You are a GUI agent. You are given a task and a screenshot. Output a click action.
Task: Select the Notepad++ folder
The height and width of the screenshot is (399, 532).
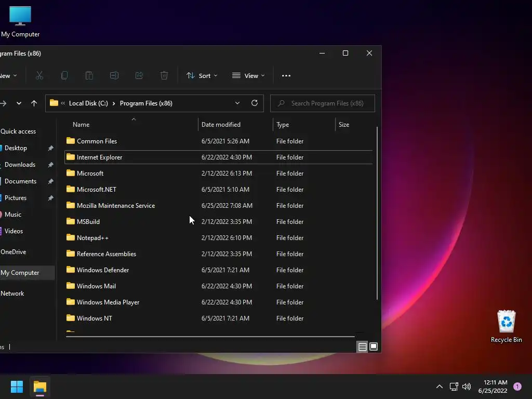[219, 238]
